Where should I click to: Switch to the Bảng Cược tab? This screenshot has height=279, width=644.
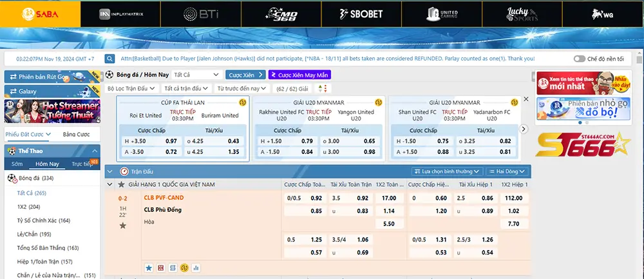pyautogui.click(x=76, y=134)
